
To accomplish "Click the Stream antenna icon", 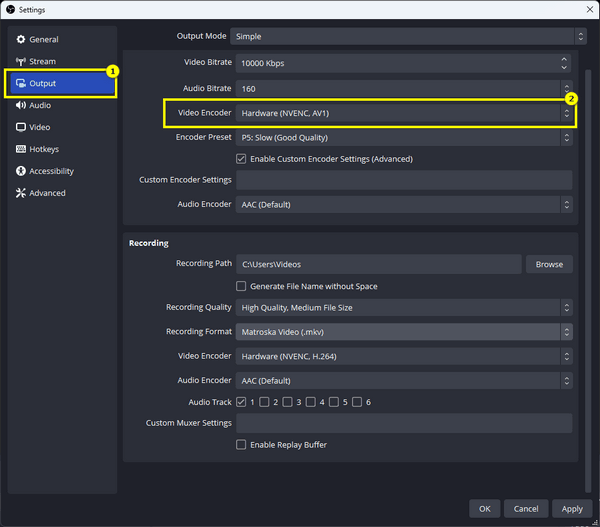I will (21, 61).
